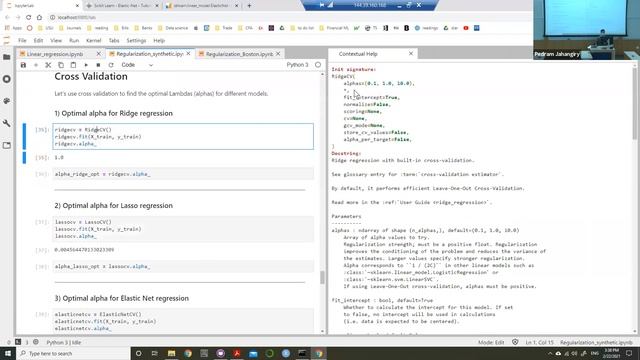
Task: Click inside the ElasticNetCV code cell
Action: (183, 321)
